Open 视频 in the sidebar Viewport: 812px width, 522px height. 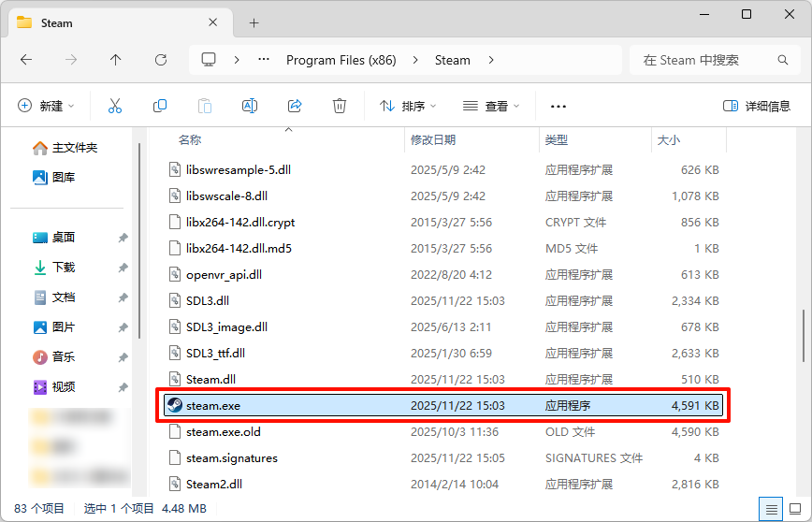point(54,387)
